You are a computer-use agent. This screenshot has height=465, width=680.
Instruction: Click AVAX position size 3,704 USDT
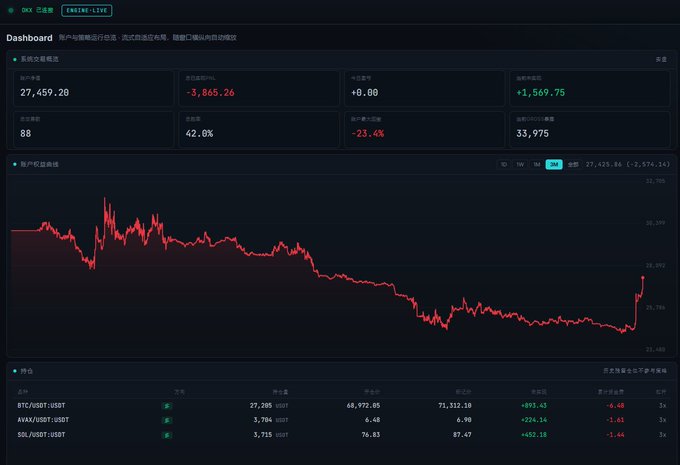(x=271, y=420)
